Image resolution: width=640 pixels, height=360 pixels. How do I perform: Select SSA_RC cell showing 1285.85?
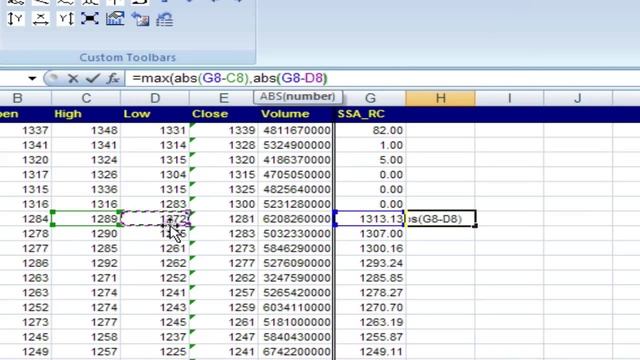tap(371, 278)
